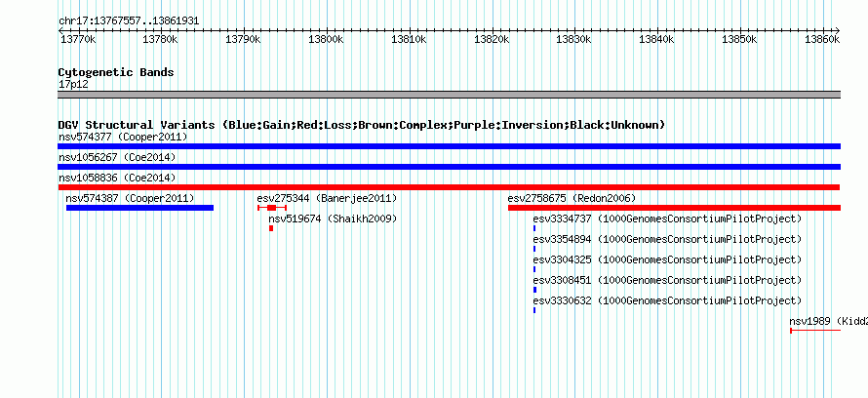Click the 13820k ruler position
The height and width of the screenshot is (398, 868).
[492, 39]
